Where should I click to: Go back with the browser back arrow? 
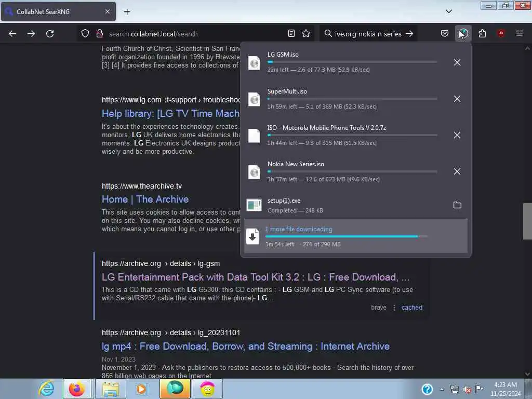pyautogui.click(x=12, y=34)
